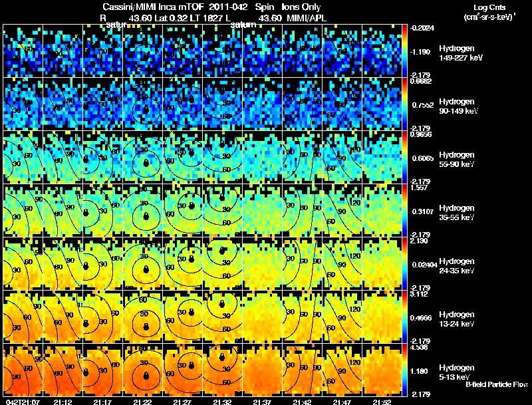The width and height of the screenshot is (532, 405).
Task: Click the cm²-sr-s-keV units label
Action: 489,17
